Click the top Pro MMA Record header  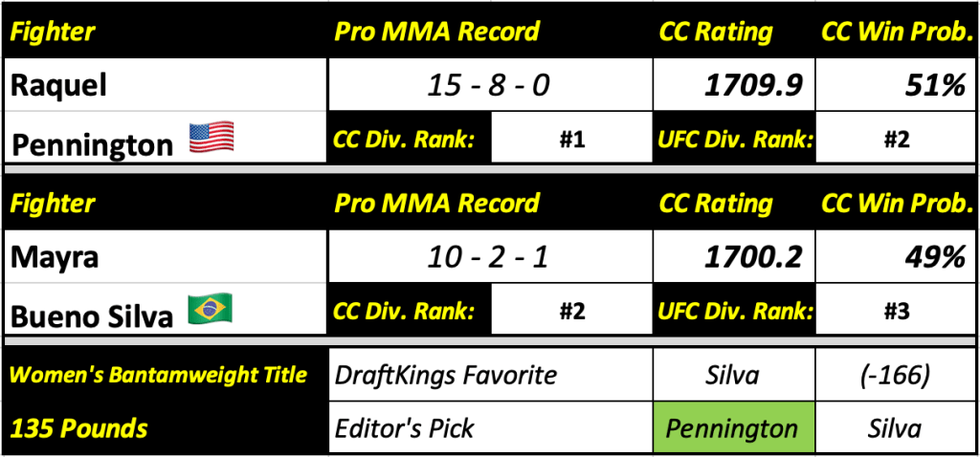point(436,32)
